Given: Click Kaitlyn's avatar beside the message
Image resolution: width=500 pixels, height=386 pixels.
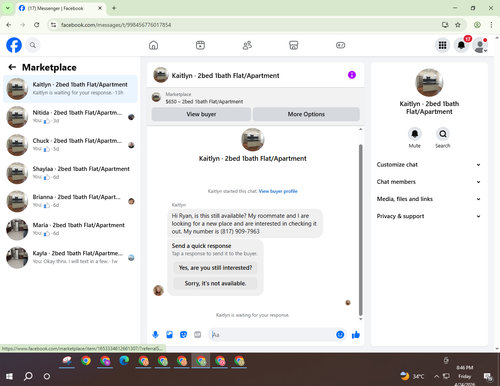Looking at the screenshot, I should point(158,290).
